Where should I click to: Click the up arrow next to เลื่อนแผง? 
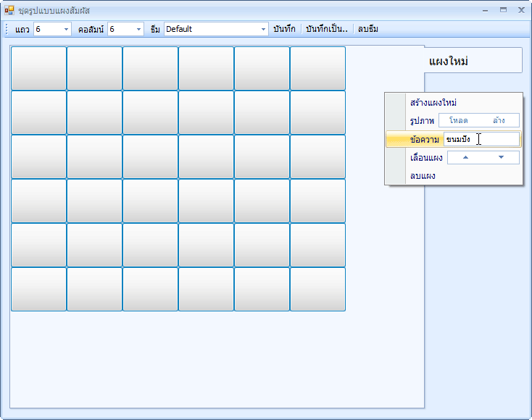click(x=465, y=157)
